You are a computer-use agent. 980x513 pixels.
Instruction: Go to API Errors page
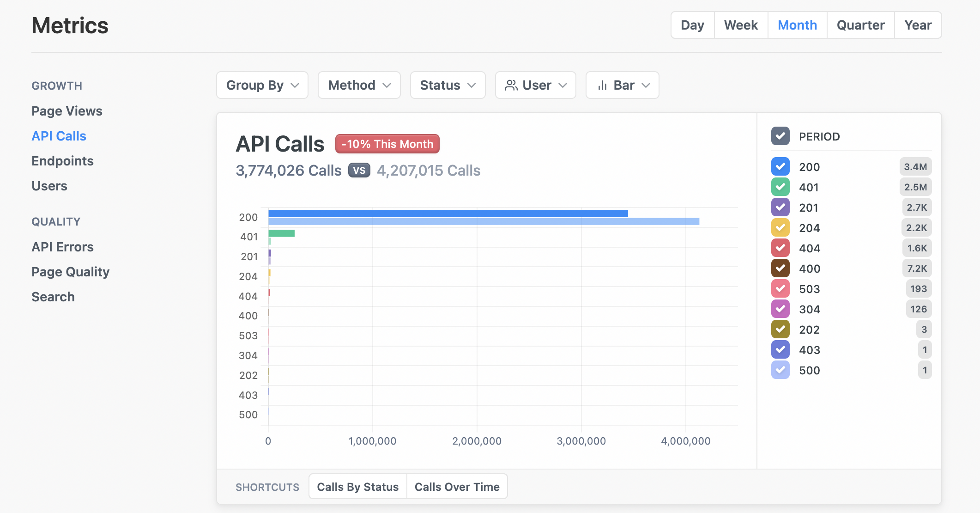click(x=62, y=247)
